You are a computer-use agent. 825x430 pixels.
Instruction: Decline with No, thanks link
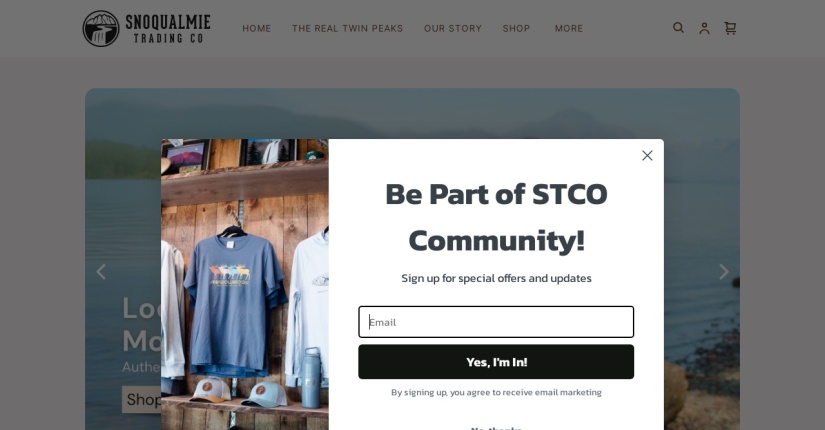(x=496, y=428)
